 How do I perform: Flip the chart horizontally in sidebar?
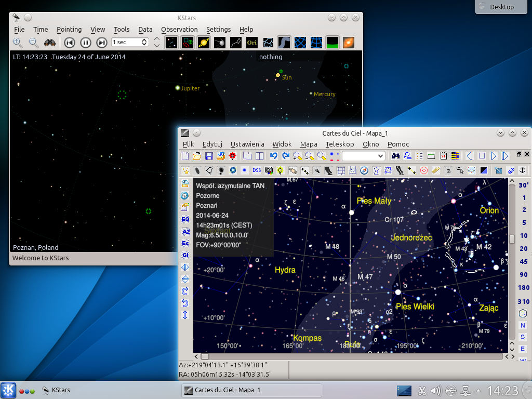tap(185, 268)
